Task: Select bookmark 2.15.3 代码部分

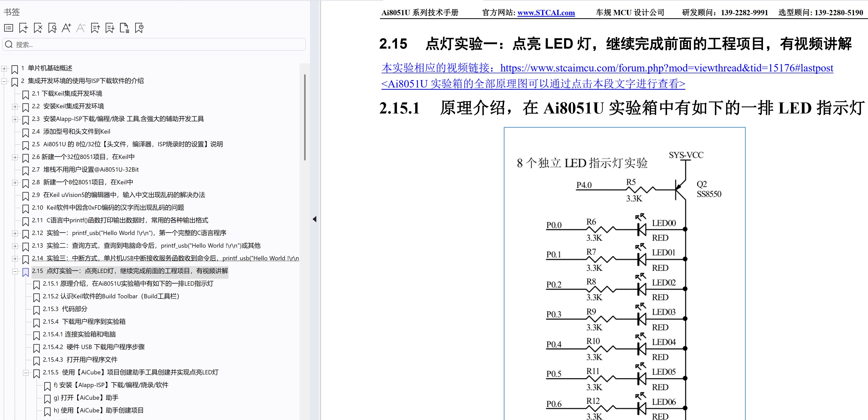Action: [65, 309]
